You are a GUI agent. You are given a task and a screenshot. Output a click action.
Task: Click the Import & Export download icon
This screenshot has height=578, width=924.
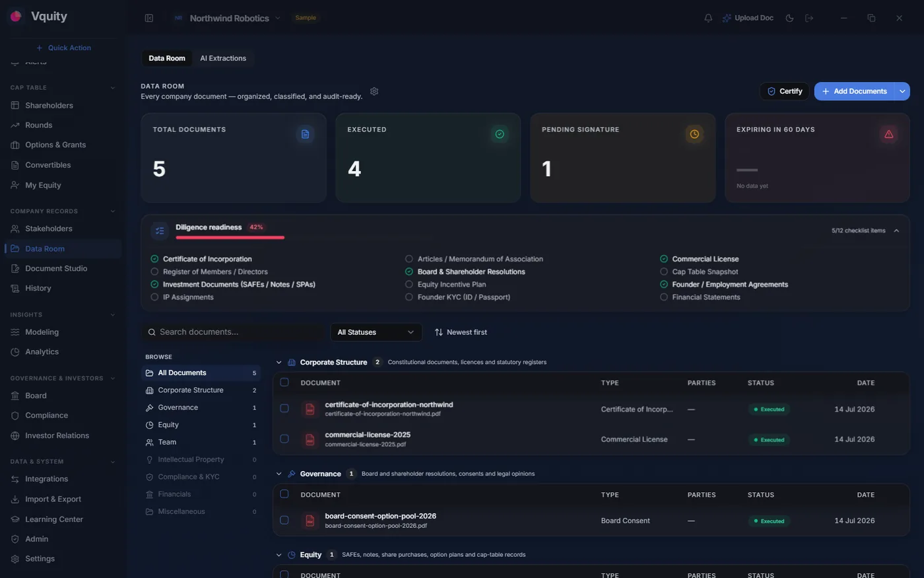pyautogui.click(x=15, y=499)
